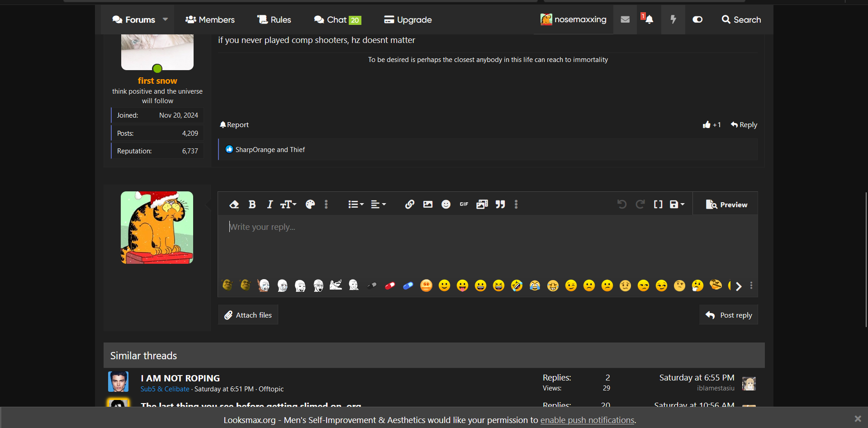Insert image via the editor toolbar
868x428 pixels.
pyautogui.click(x=427, y=204)
